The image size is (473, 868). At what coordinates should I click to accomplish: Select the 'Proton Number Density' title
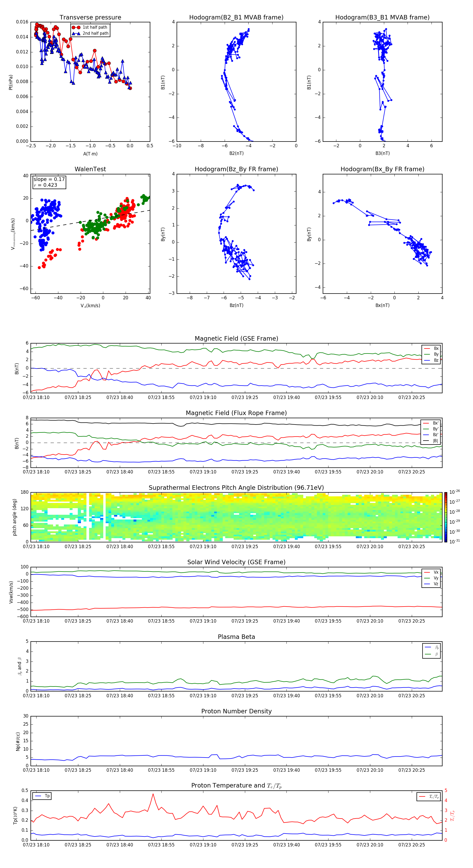tap(236, 712)
